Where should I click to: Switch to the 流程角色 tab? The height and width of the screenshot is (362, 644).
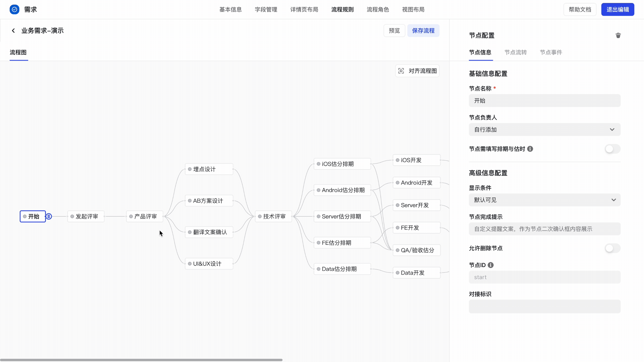pos(378,10)
